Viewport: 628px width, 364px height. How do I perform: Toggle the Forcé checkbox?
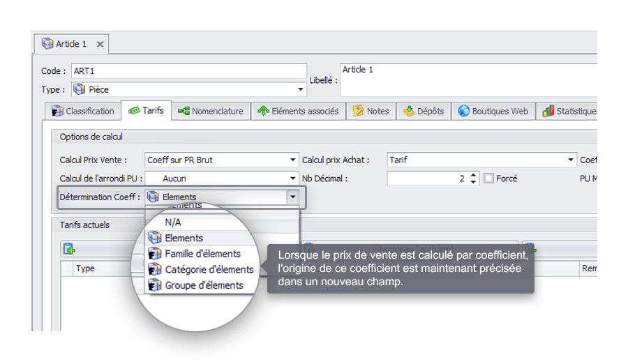489,179
